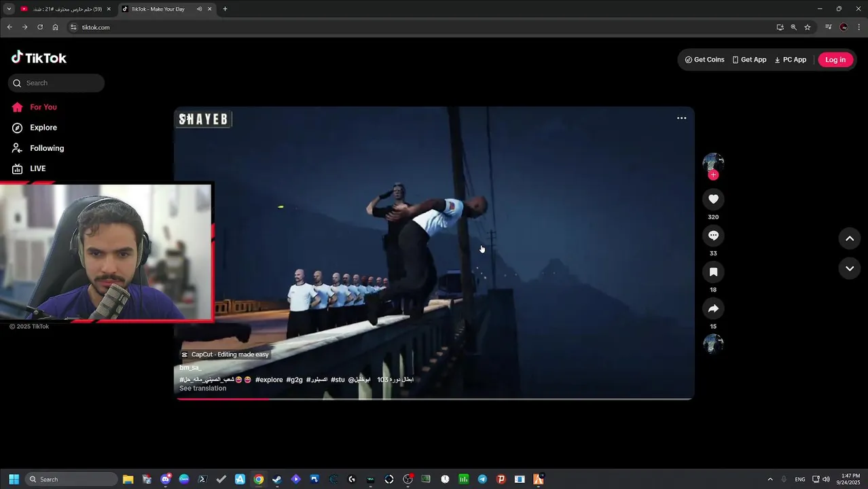
Task: Click the #stu hashtag
Action: click(x=338, y=380)
